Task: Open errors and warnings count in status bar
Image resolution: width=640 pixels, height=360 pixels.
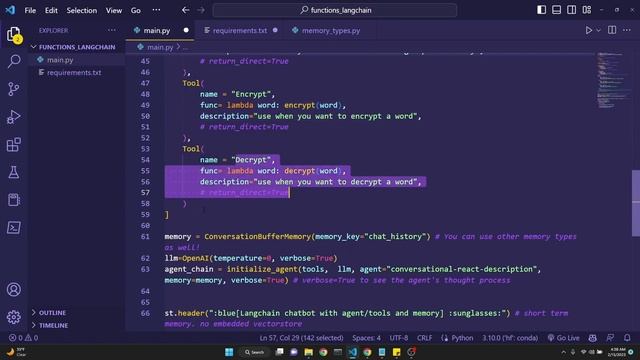Action: (x=23, y=338)
